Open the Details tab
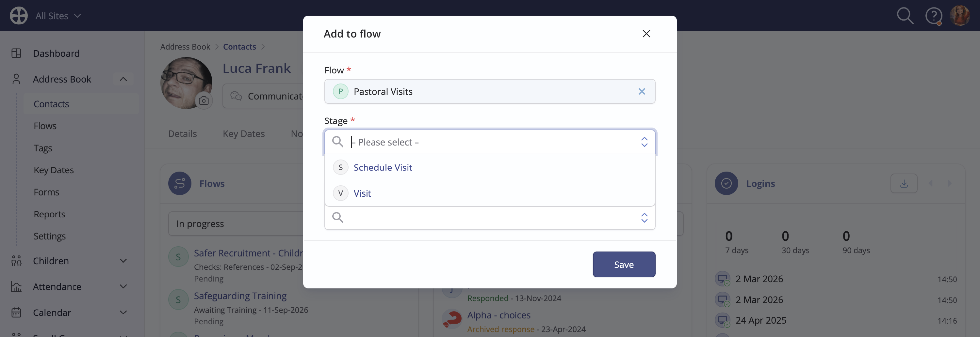The image size is (980, 337). [x=182, y=134]
